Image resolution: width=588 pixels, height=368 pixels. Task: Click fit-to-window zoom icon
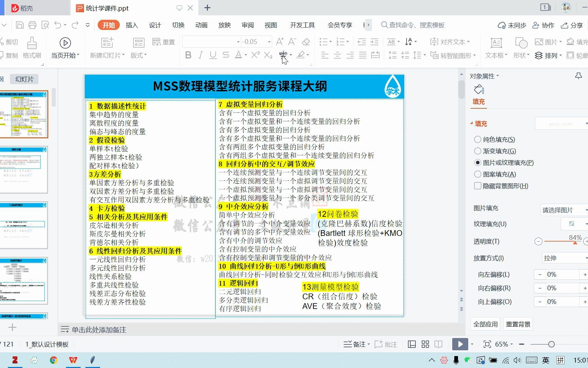487,344
